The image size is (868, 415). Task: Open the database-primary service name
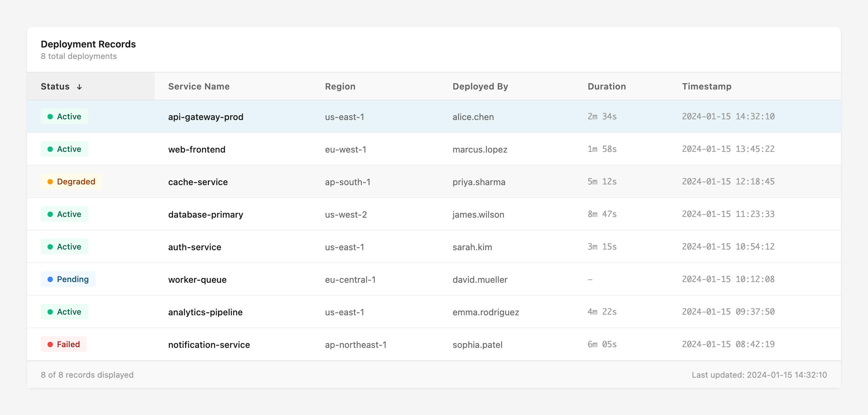[x=205, y=215]
